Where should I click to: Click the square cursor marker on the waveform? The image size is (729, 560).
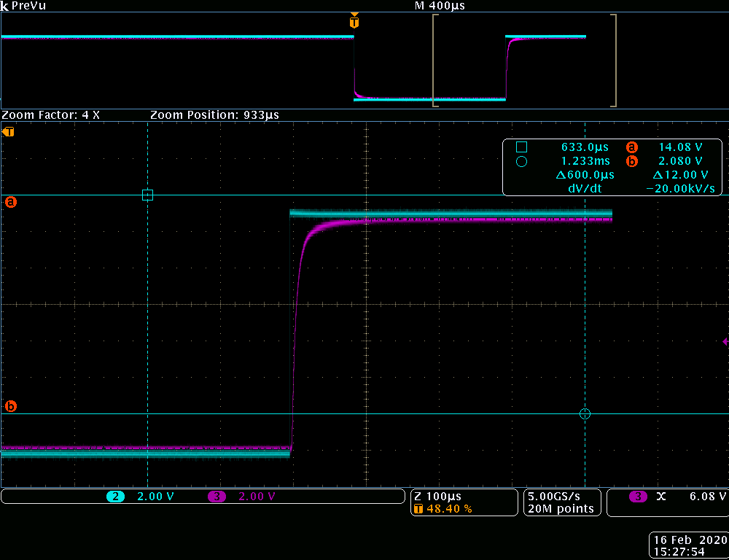click(x=147, y=195)
